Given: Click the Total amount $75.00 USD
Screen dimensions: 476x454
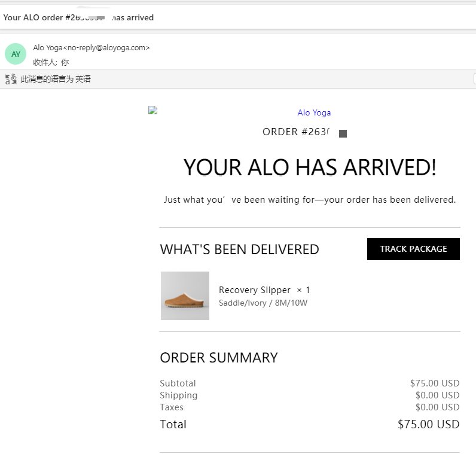Looking at the screenshot, I should click(428, 425).
